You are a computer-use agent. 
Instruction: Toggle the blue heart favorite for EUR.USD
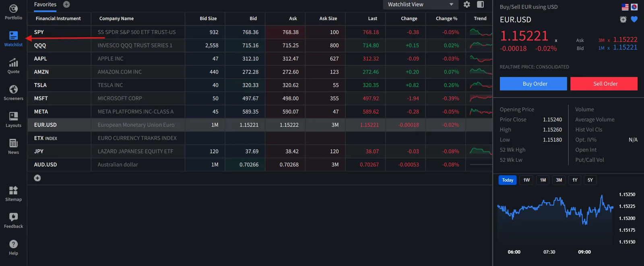pos(634,19)
